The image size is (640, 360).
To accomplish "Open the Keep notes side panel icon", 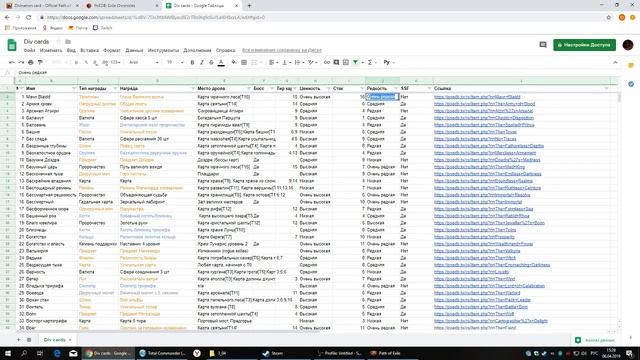I will [631, 65].
